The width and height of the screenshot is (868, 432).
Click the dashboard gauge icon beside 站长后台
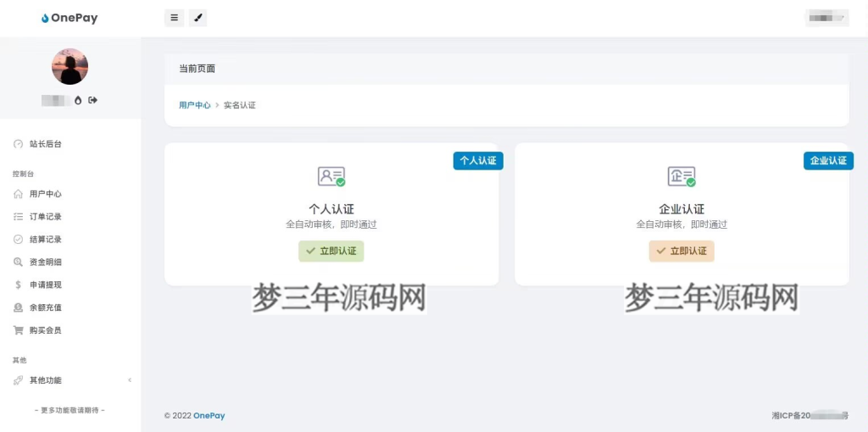point(19,144)
